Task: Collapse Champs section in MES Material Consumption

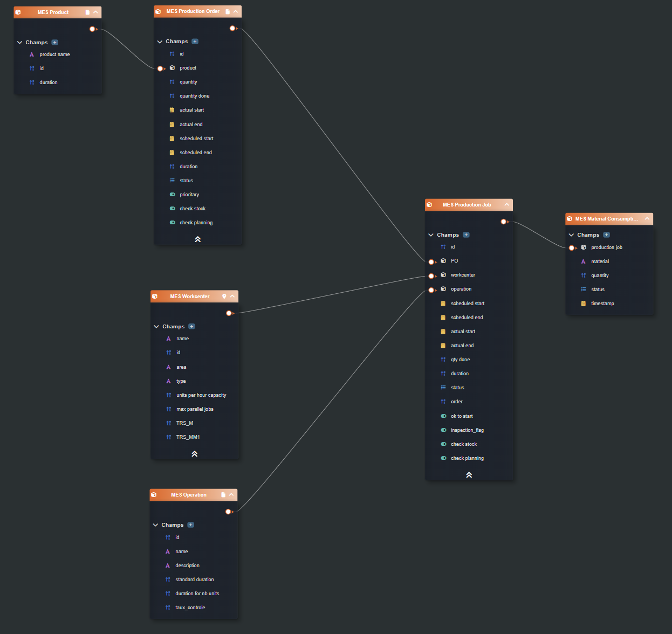Action: [571, 235]
